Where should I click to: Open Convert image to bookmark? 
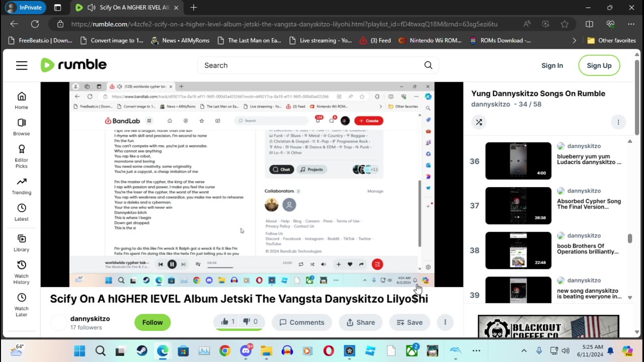tap(111, 40)
